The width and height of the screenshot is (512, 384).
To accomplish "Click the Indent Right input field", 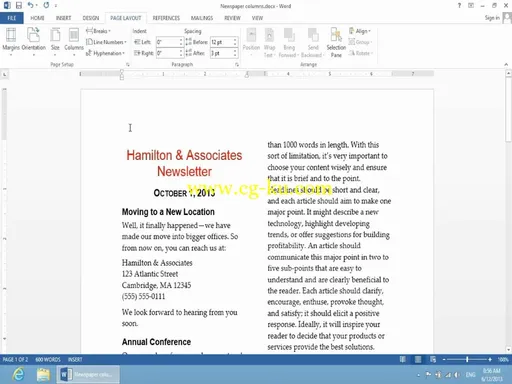I will point(168,53).
